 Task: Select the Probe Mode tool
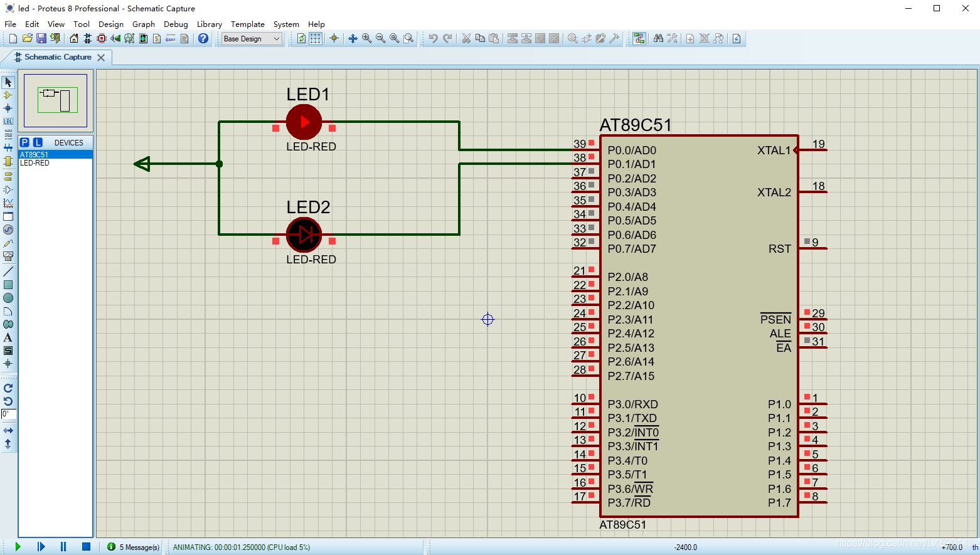pos(8,243)
